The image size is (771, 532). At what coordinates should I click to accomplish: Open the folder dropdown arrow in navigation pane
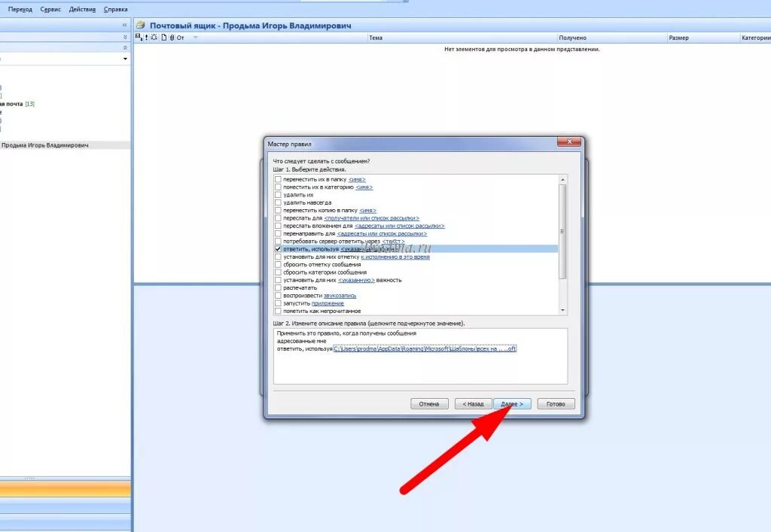(125, 59)
